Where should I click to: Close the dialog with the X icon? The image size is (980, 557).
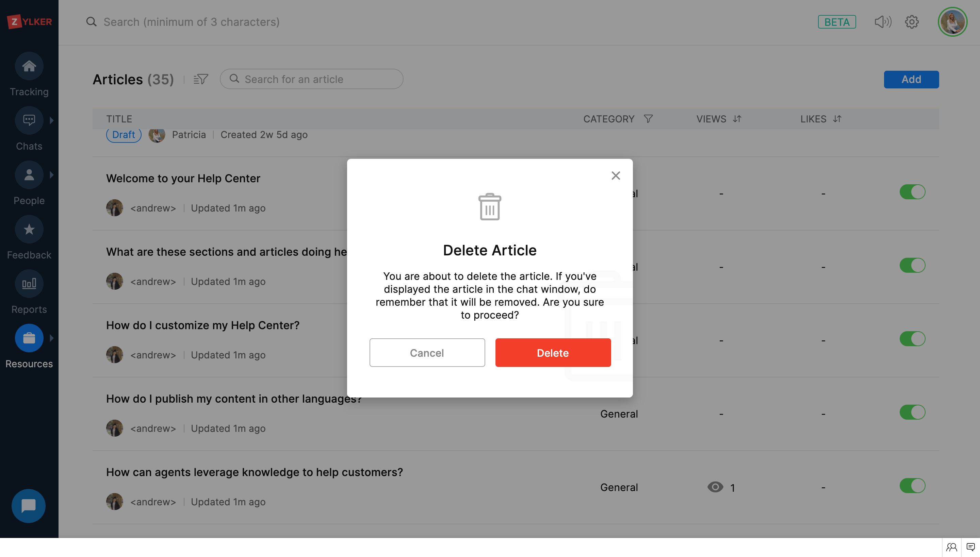pos(616,175)
